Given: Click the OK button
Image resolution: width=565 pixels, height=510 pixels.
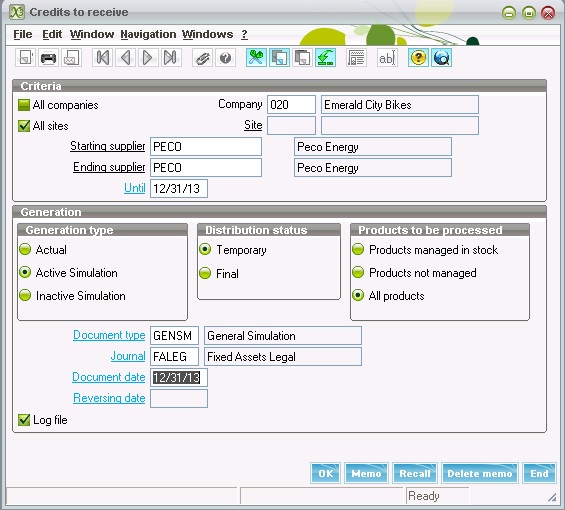Looking at the screenshot, I should (325, 473).
